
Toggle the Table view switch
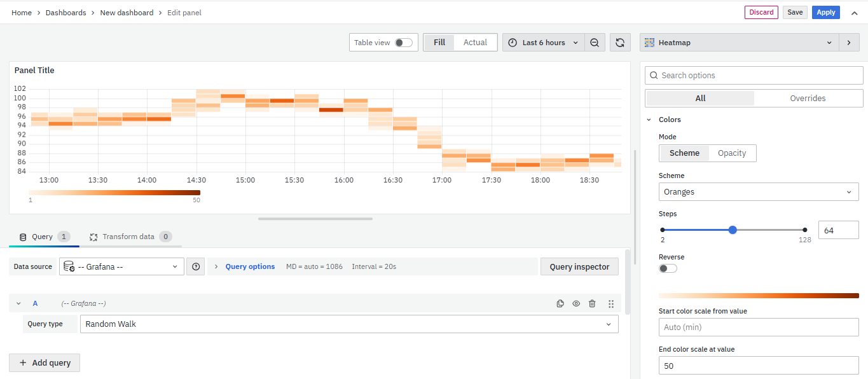point(403,43)
